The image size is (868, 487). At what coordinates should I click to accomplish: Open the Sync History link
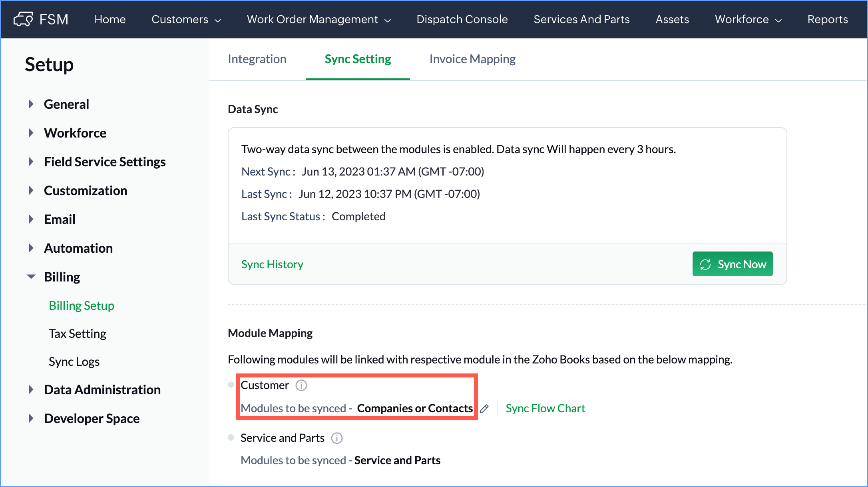pyautogui.click(x=272, y=264)
